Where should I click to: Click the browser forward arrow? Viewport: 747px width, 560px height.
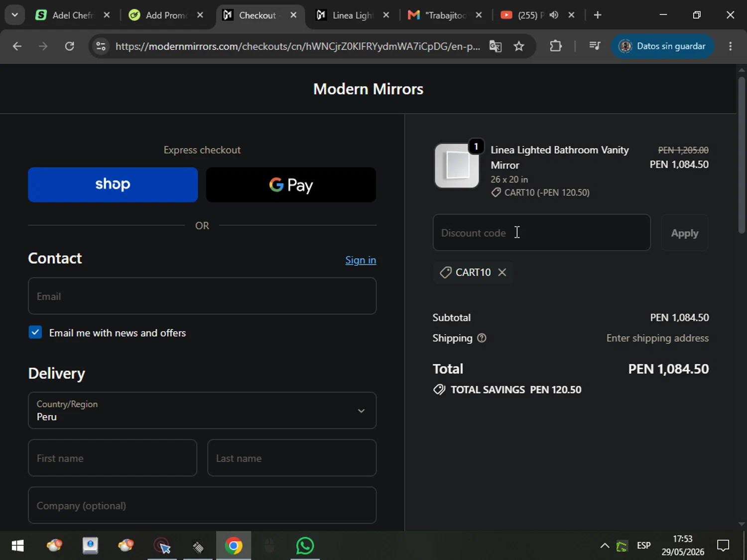click(43, 46)
